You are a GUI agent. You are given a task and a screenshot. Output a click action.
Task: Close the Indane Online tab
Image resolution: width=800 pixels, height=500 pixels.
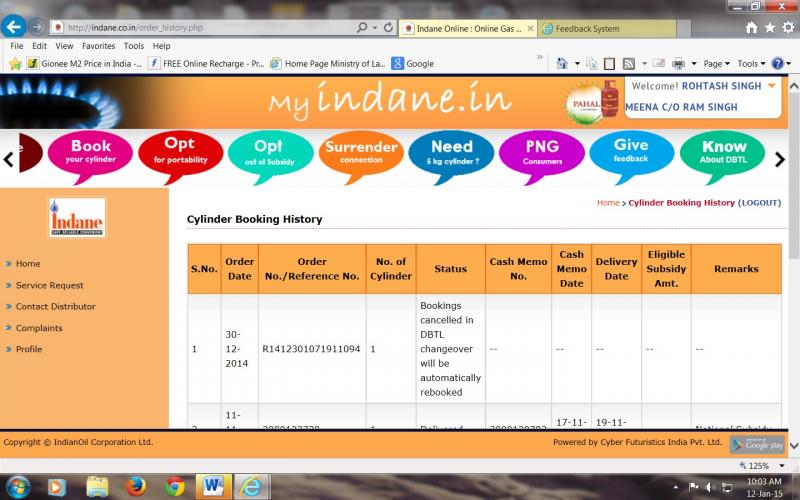tap(531, 29)
